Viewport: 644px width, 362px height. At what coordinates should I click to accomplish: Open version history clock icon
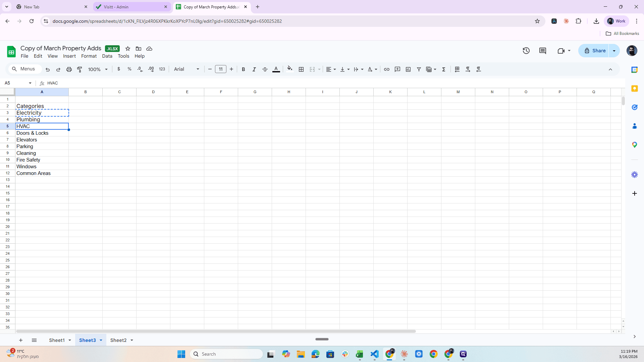[x=526, y=51]
